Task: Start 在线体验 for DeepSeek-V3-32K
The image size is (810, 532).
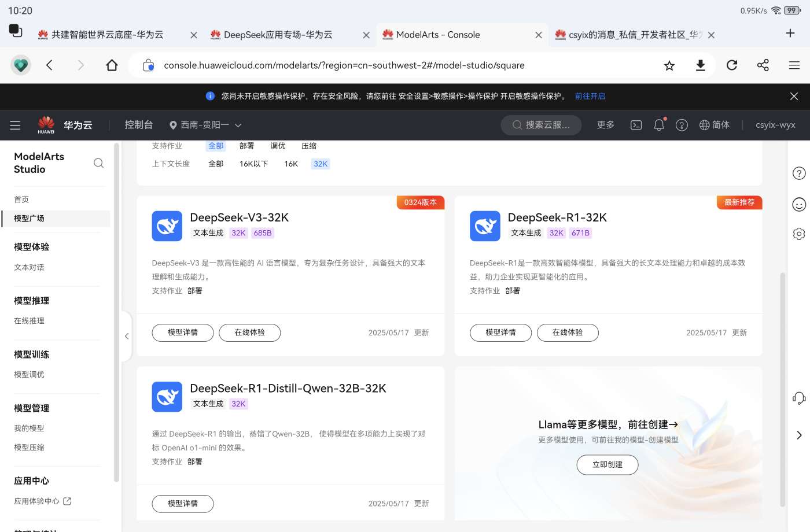Action: pyautogui.click(x=250, y=332)
